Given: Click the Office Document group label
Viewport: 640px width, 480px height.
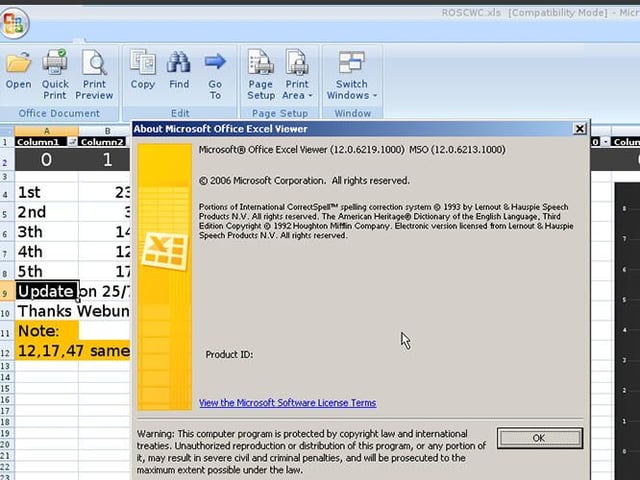Looking at the screenshot, I should click(59, 113).
